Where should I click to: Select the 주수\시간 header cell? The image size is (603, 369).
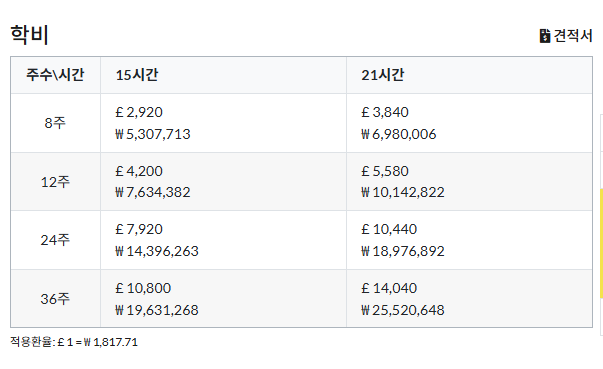tap(55, 75)
